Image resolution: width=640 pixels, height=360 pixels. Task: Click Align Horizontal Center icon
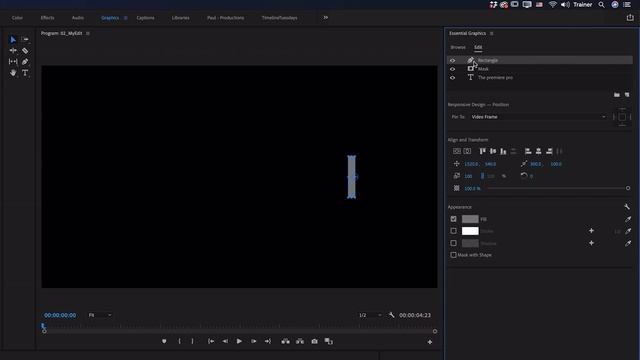point(538,151)
